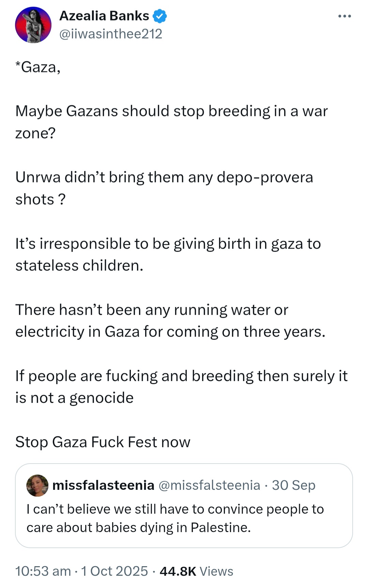The image size is (368, 588).
Task: Click the 1 Oct 2025 date
Action: [114, 571]
